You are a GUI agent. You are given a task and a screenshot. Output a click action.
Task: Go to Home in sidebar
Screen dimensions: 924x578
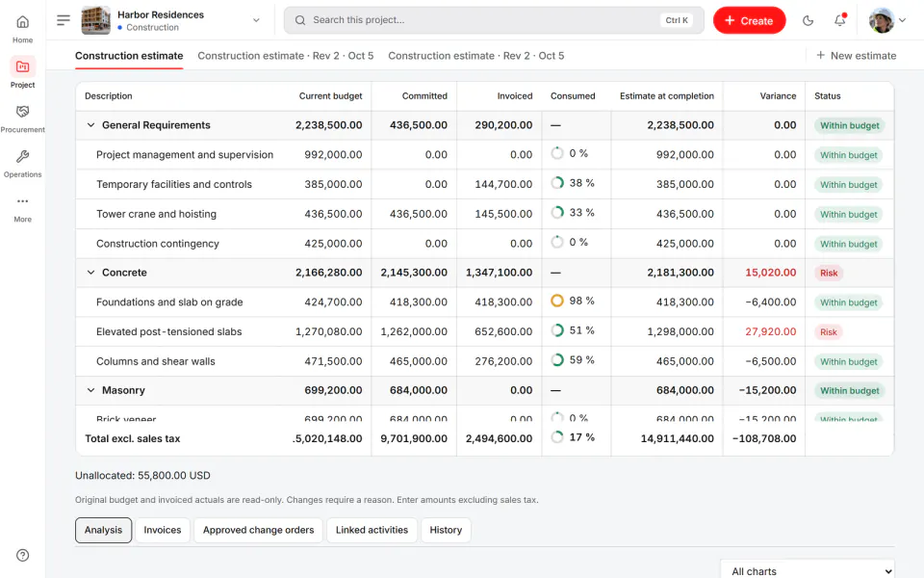(22, 29)
